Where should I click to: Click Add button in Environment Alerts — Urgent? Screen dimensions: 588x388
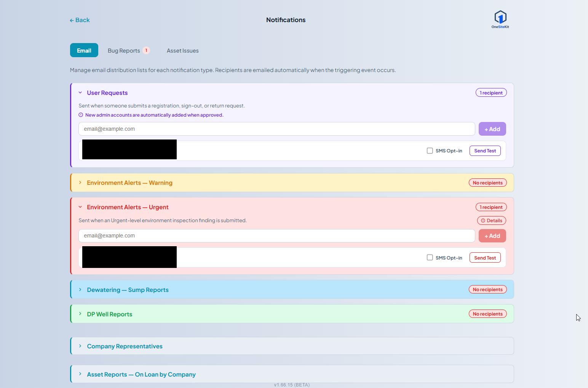coord(492,236)
